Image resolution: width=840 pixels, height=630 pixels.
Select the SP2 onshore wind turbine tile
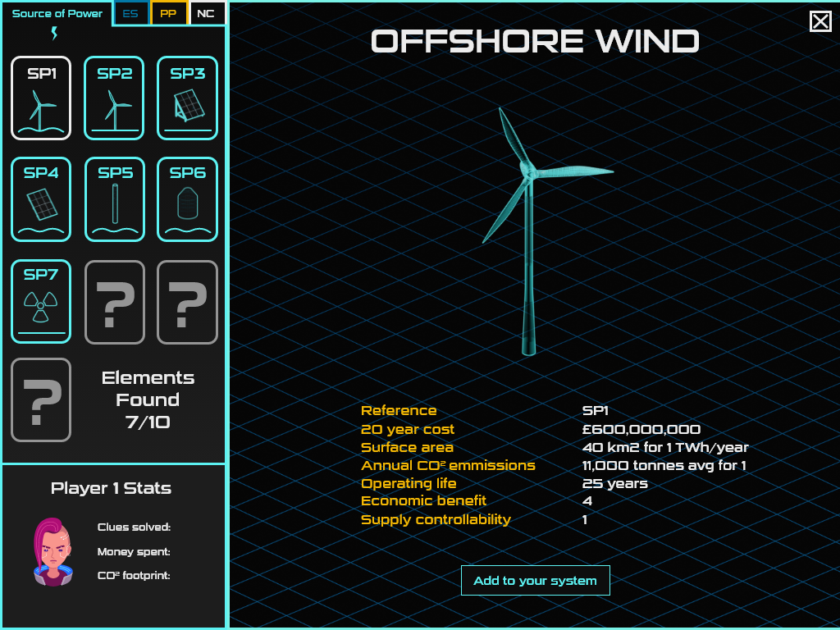115,98
